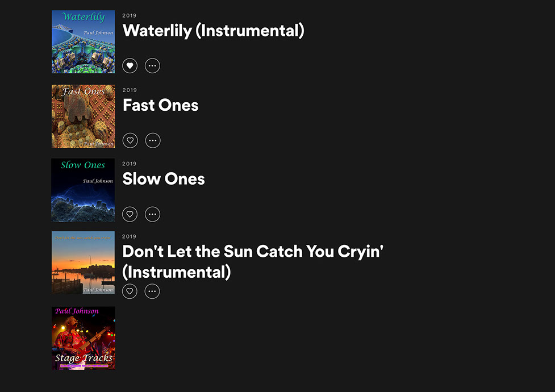Go to the Fast Ones album title

click(x=161, y=105)
